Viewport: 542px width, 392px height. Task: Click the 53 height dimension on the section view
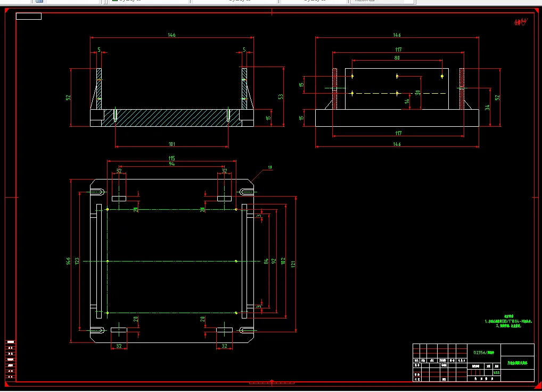pyautogui.click(x=281, y=96)
